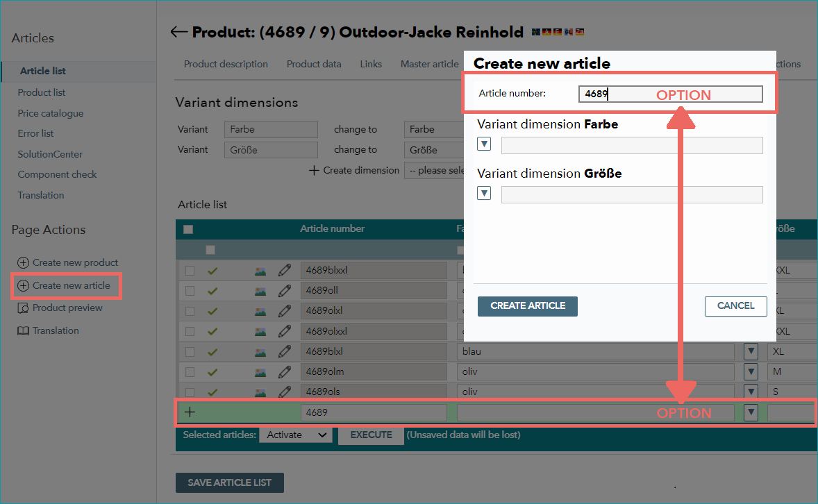Viewport: 818px width, 504px height.
Task: Click Translation under Page Actions
Action: 48,330
